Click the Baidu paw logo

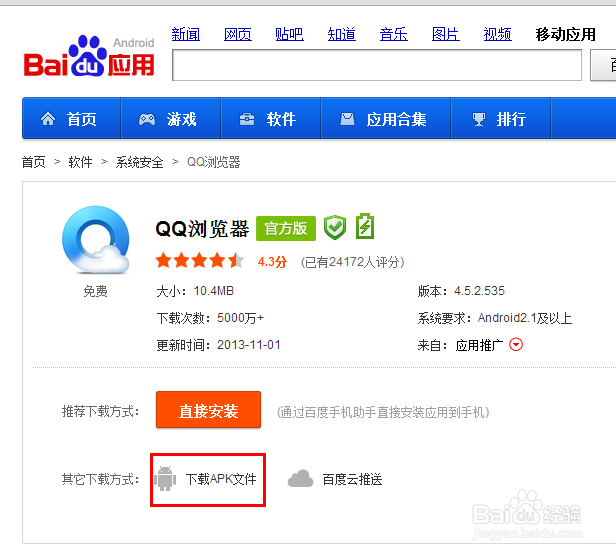click(88, 55)
